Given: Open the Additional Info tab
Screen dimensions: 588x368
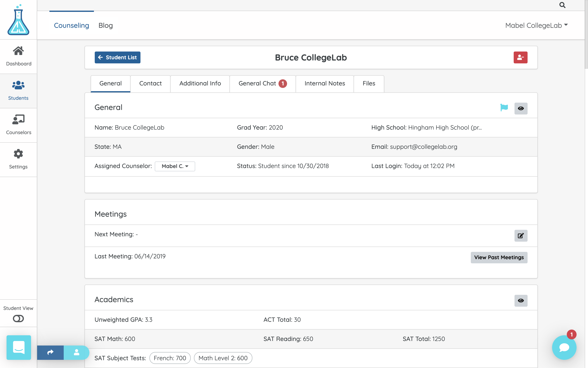Looking at the screenshot, I should 200,83.
